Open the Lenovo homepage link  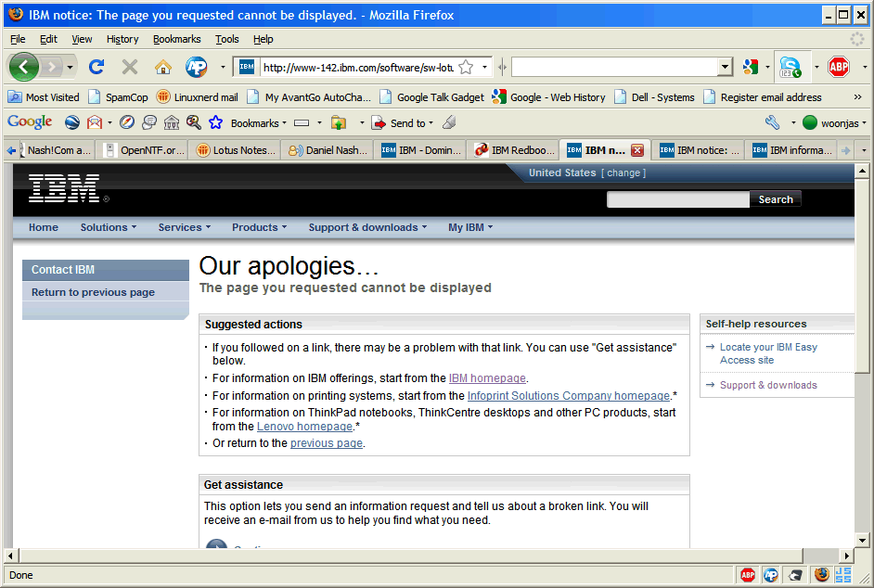tap(304, 427)
